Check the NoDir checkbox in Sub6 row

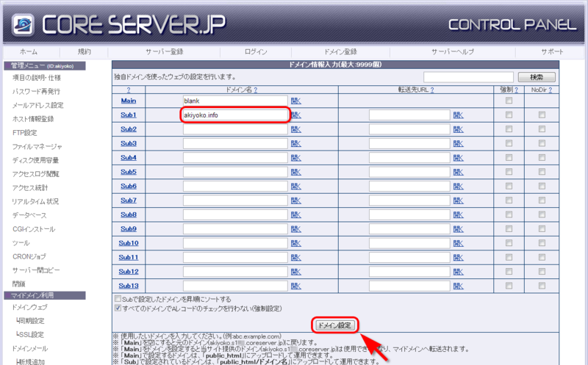[542, 186]
